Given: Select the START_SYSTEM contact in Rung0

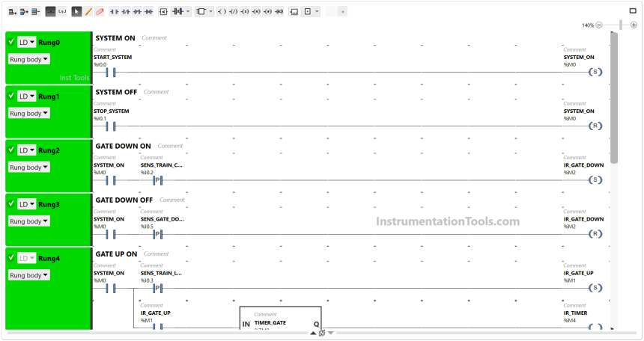Looking at the screenshot, I should (x=111, y=73).
